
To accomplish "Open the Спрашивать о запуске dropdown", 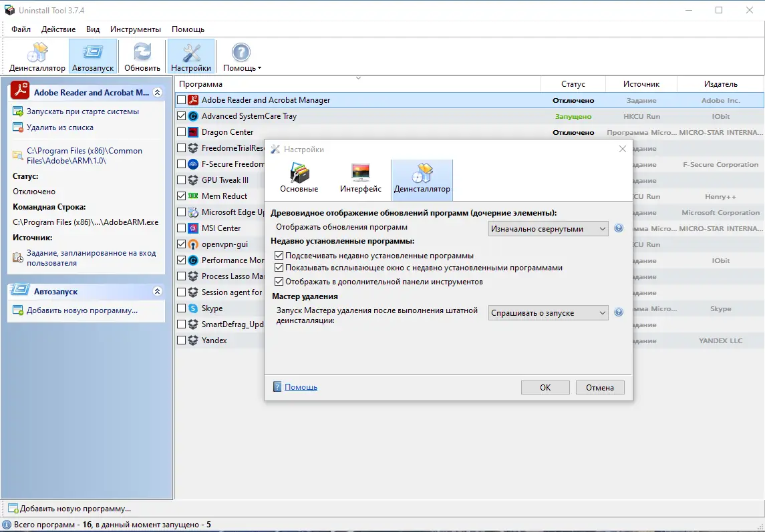I will click(x=548, y=313).
